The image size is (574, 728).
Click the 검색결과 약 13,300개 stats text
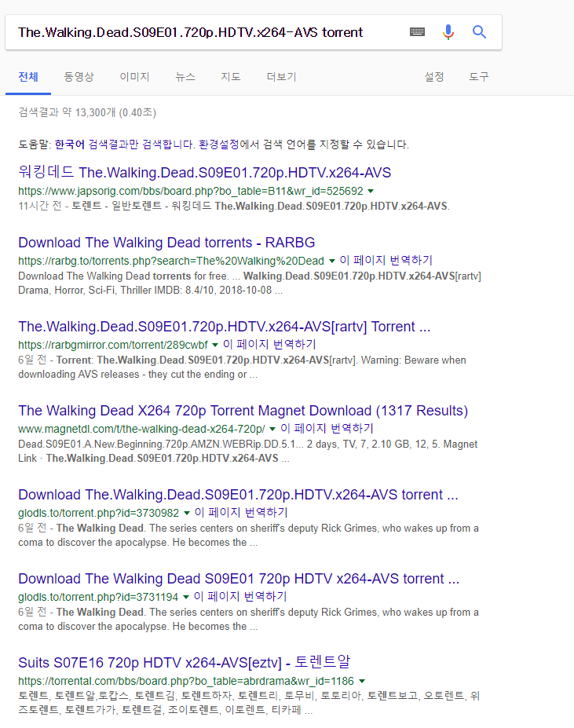click(87, 112)
